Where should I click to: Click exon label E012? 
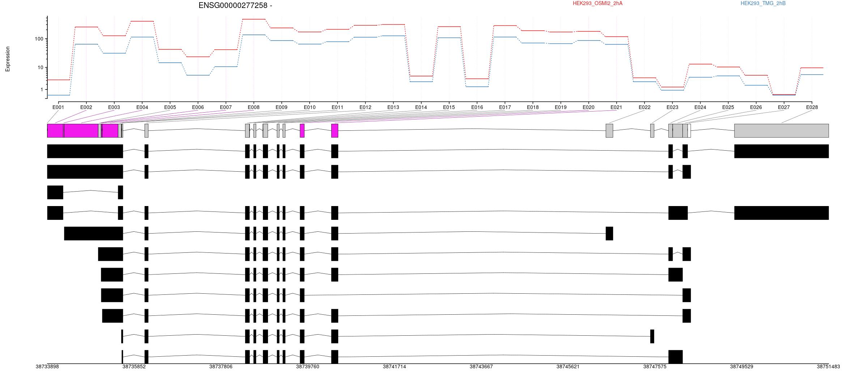point(365,107)
